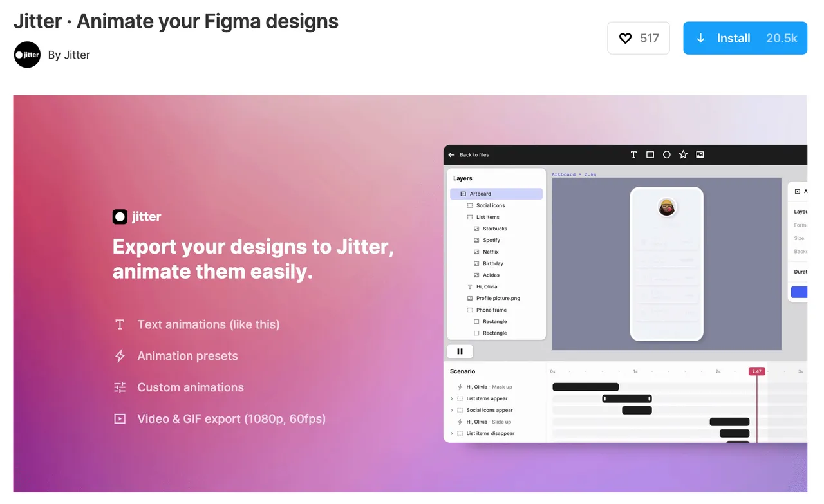Click the Layers panel heading

point(462,178)
